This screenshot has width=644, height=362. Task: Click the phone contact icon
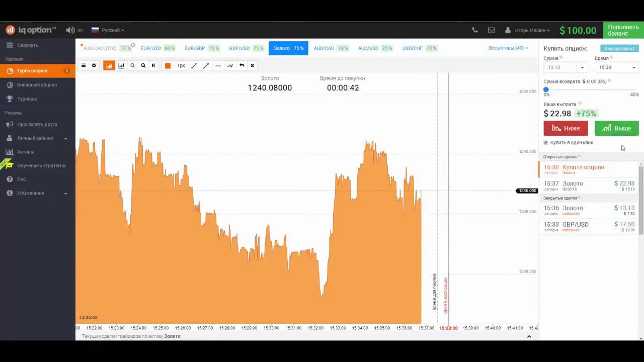point(475,30)
